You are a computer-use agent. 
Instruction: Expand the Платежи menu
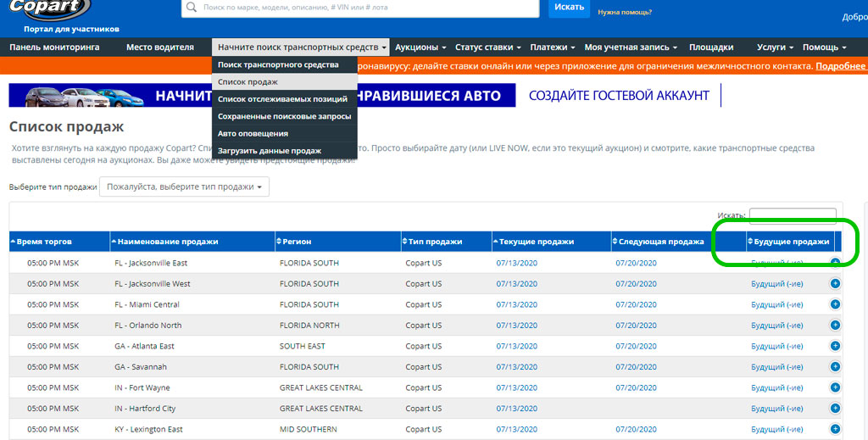point(553,47)
